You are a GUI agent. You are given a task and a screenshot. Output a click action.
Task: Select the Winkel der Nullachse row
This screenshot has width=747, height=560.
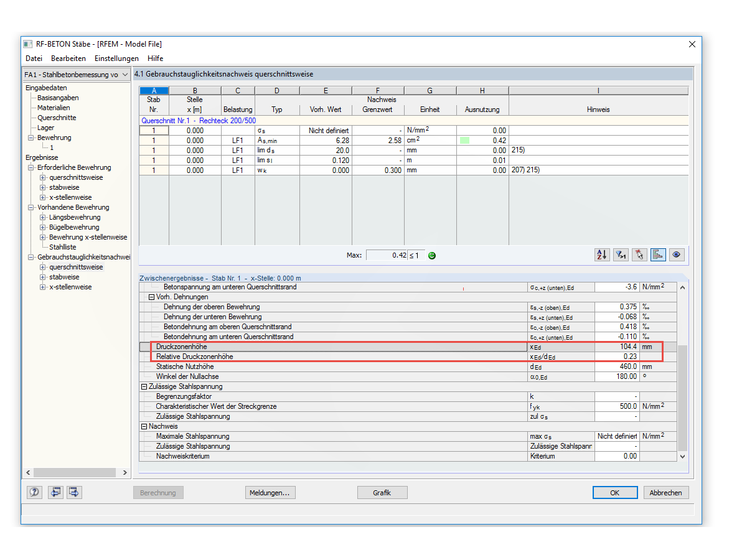407,376
